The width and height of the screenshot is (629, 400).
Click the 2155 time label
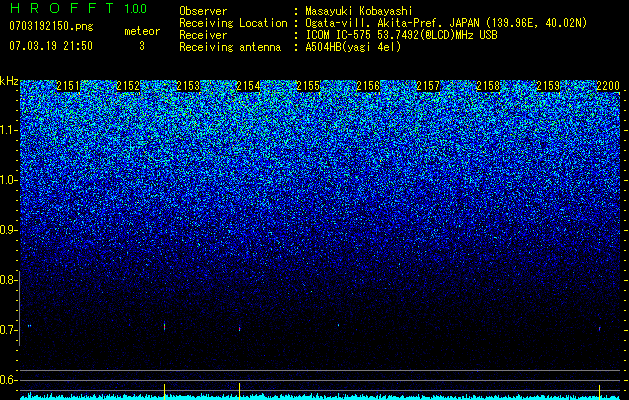[308, 86]
